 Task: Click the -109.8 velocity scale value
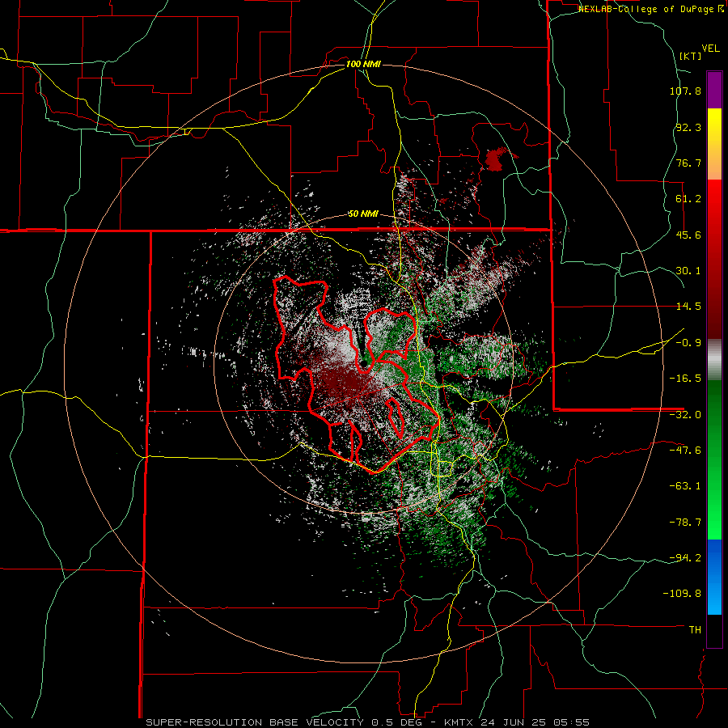tap(683, 594)
